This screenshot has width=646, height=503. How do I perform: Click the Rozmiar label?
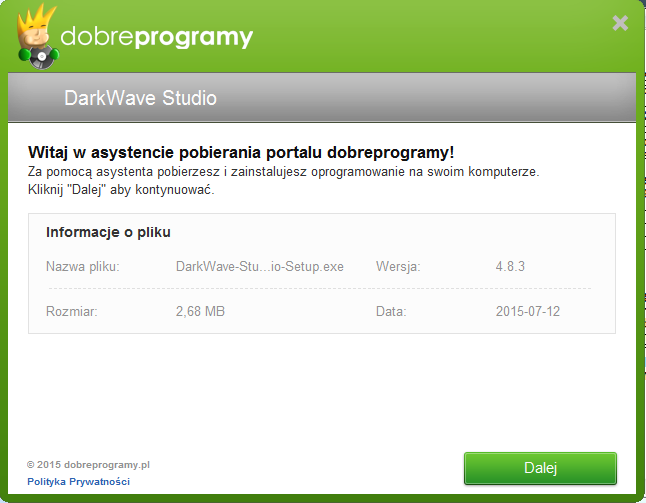click(72, 311)
